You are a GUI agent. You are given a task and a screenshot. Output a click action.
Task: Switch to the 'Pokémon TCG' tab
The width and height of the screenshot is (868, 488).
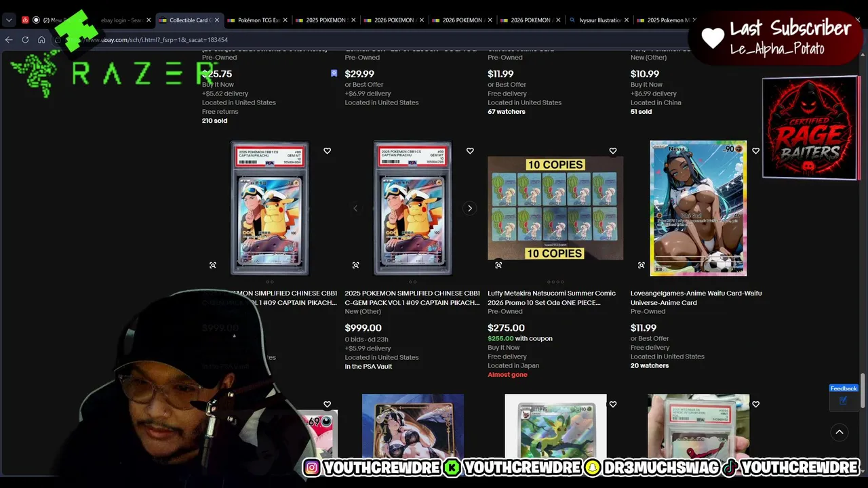pos(257,20)
